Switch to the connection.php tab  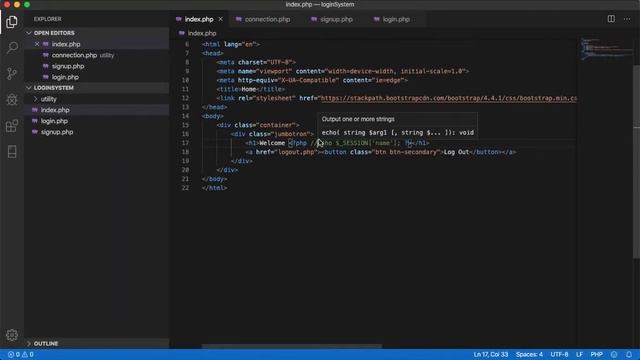click(267, 19)
